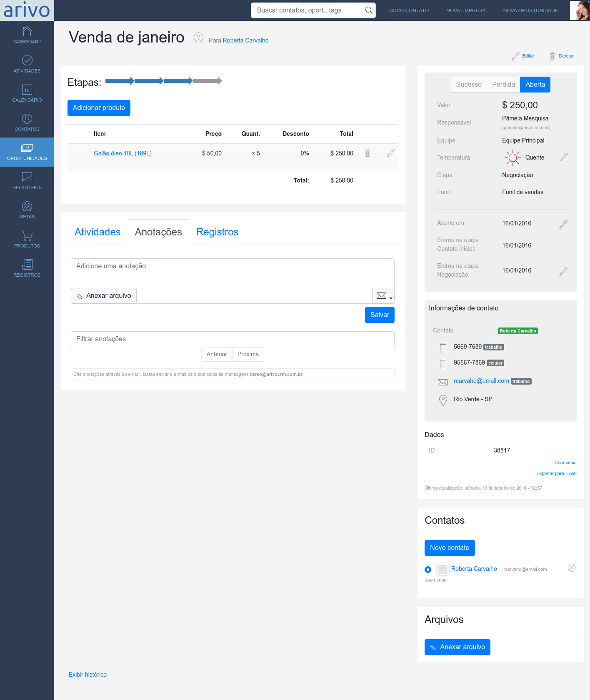
Task: Expand Exibir histórico
Action: pyautogui.click(x=87, y=675)
